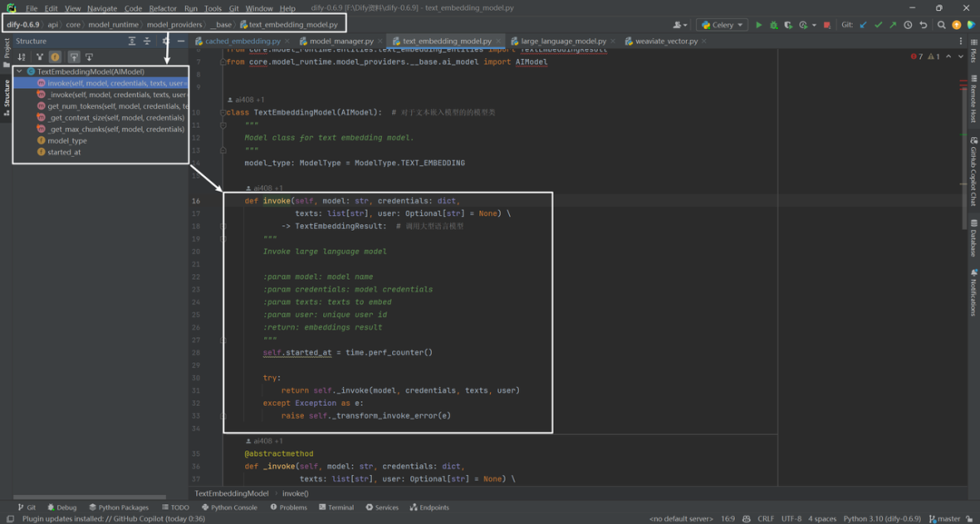980x524 pixels.
Task: Open the Python Console tool window
Action: (x=229, y=507)
